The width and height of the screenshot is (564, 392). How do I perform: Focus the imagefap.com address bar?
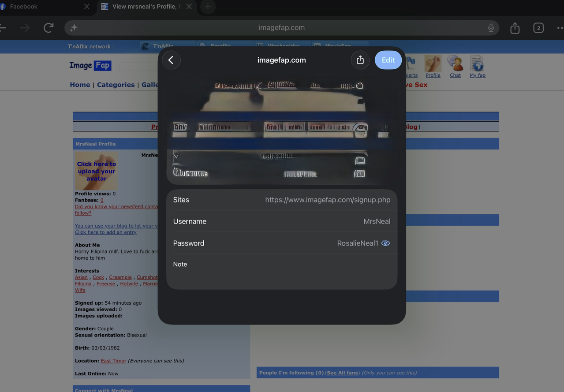(x=282, y=28)
